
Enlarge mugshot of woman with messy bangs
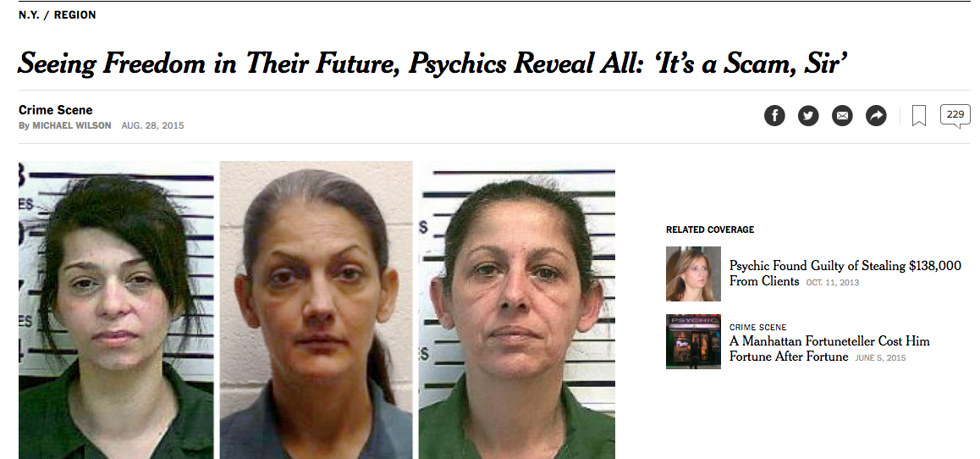tap(116, 310)
